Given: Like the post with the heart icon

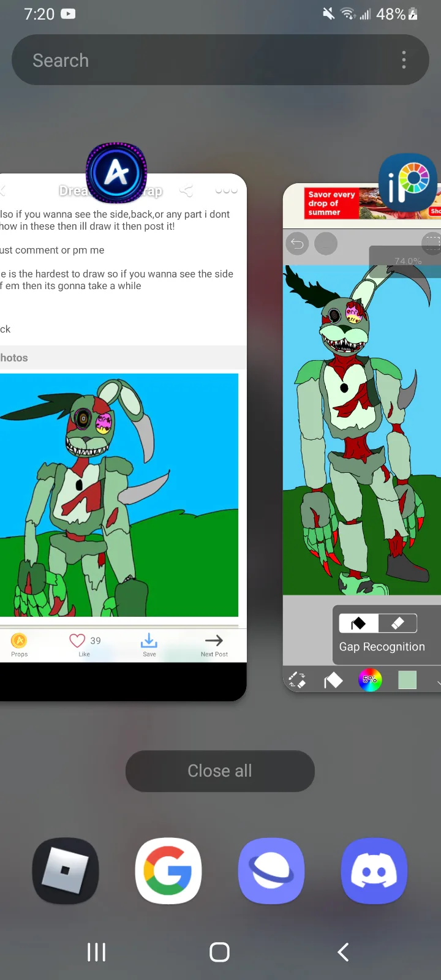Looking at the screenshot, I should click(x=77, y=641).
